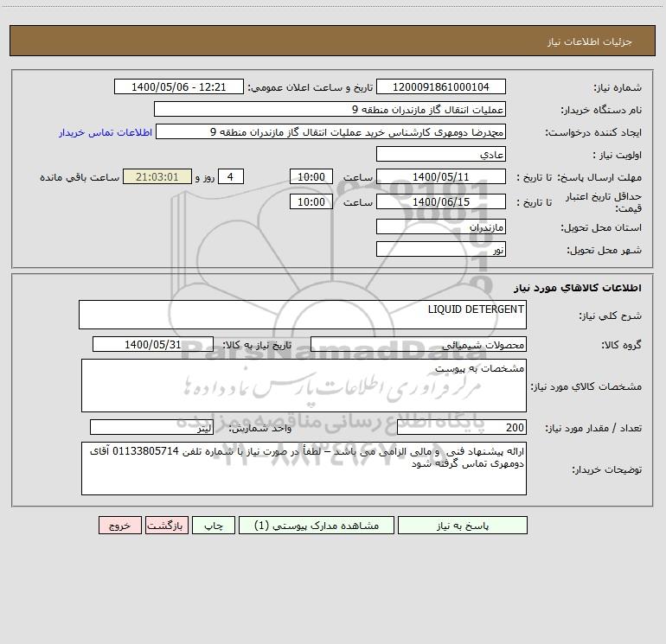Screen dimensions: 666x644
Task: Click response deadline time 10:00 field
Action: tap(311, 176)
